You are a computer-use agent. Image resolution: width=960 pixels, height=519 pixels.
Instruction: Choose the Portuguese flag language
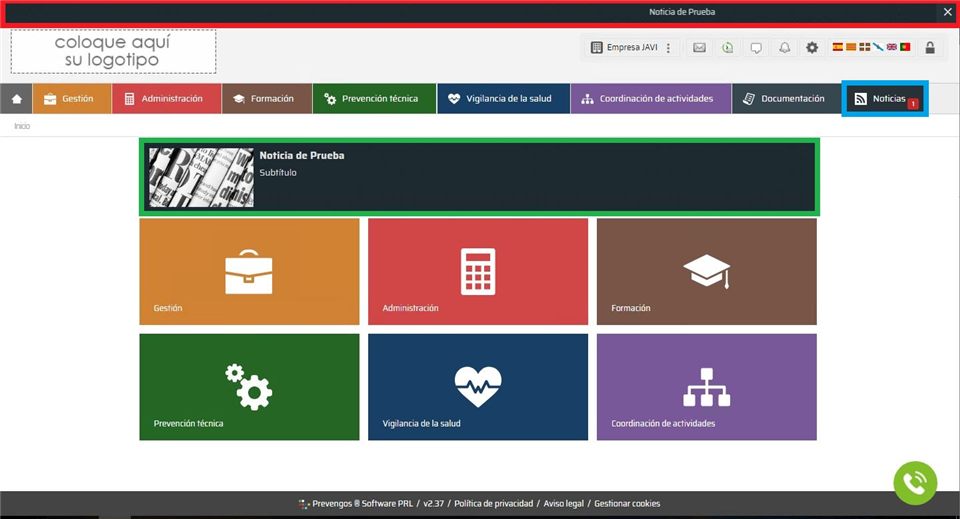904,47
